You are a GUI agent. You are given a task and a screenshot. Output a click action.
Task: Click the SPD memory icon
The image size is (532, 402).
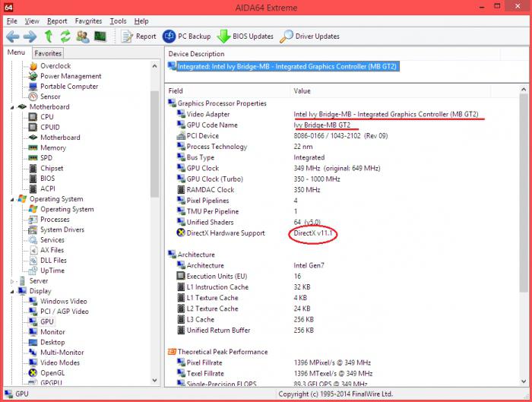[x=33, y=158]
